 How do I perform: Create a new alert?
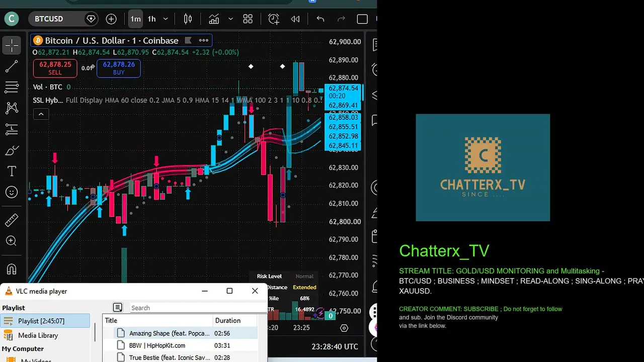(x=274, y=19)
